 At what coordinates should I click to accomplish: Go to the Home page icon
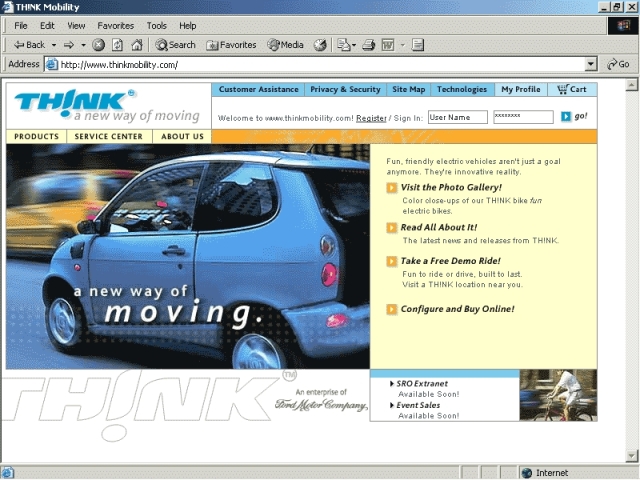[x=137, y=45]
